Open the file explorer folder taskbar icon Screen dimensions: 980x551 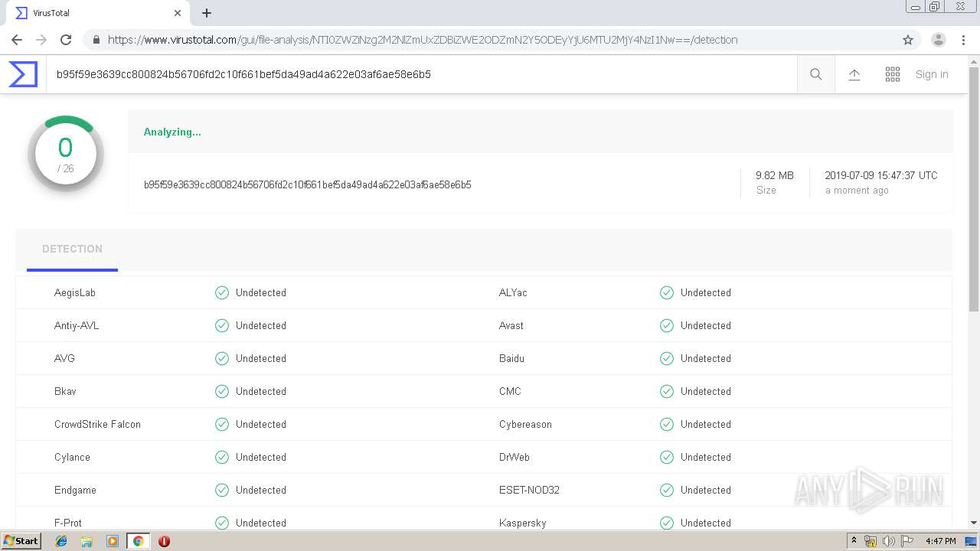pos(87,541)
